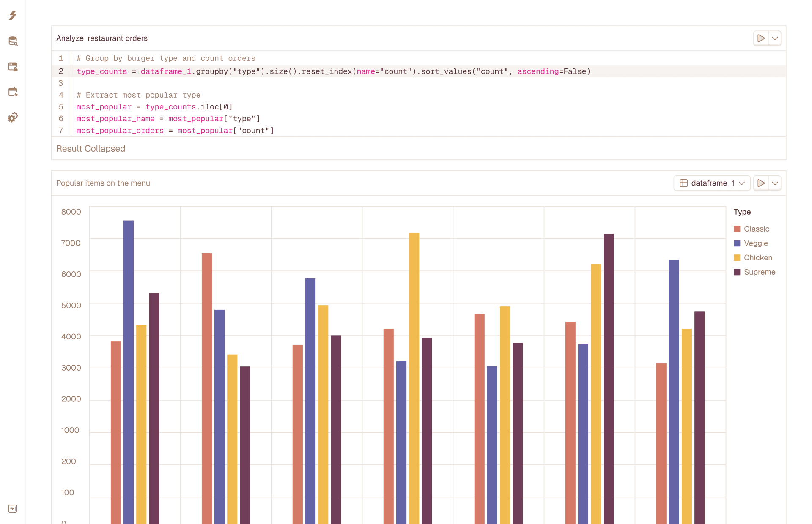Edit the Popular items on the menu title

click(103, 183)
